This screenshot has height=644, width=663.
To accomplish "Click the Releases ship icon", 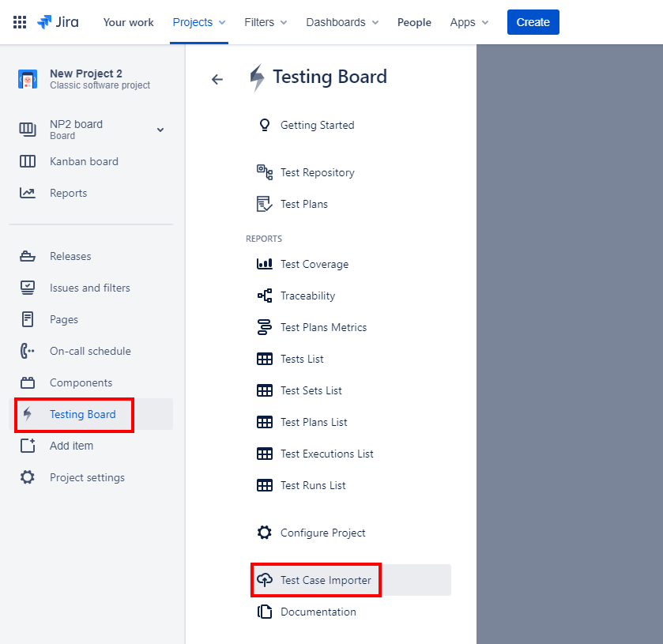I will pyautogui.click(x=28, y=256).
